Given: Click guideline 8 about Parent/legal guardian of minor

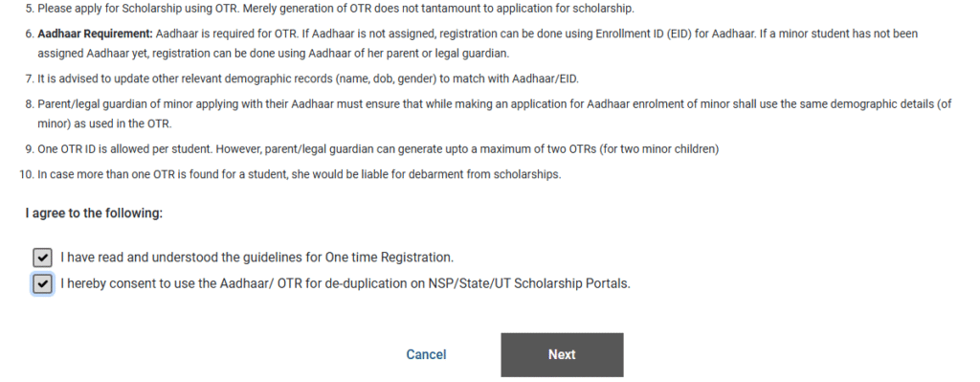Looking at the screenshot, I should tap(488, 114).
